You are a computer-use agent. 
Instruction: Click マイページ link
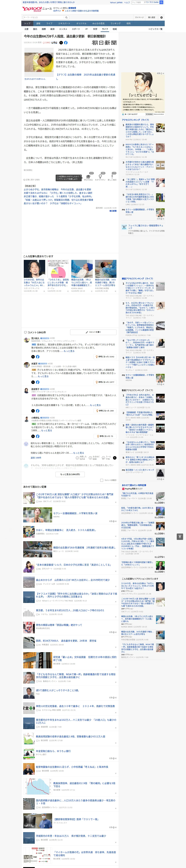click(139, 18)
